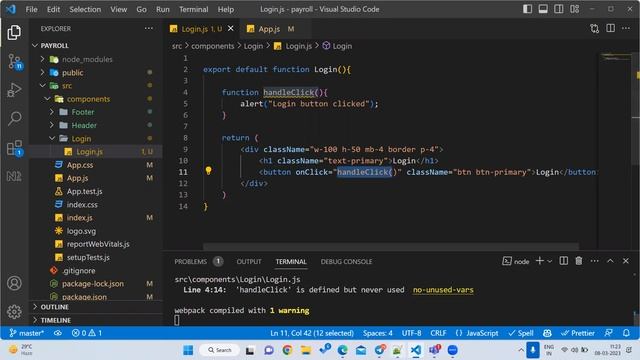Close the Login.js editor tab
Screen dimensions: 640x360
pyautogui.click(x=231, y=29)
